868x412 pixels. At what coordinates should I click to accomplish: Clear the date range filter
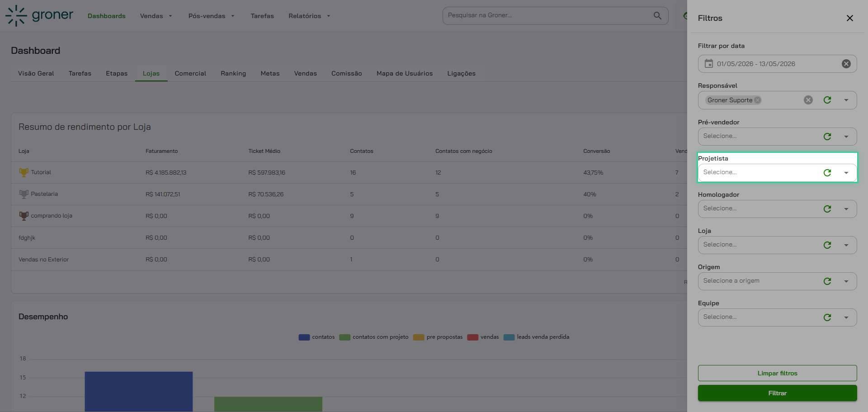[846, 64]
